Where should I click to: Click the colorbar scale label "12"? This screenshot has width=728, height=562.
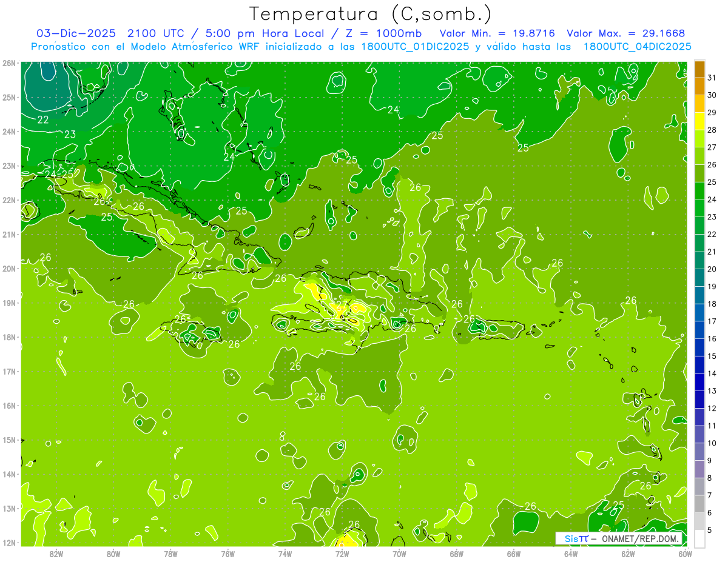pos(712,408)
